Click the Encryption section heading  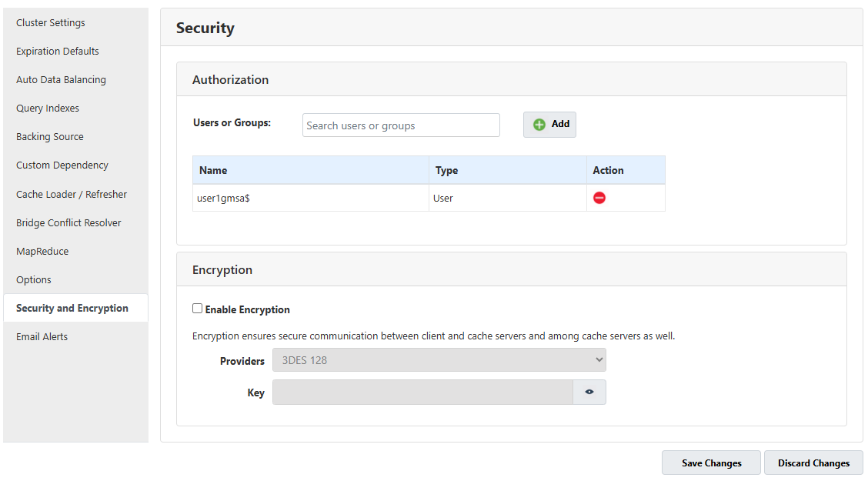point(222,269)
